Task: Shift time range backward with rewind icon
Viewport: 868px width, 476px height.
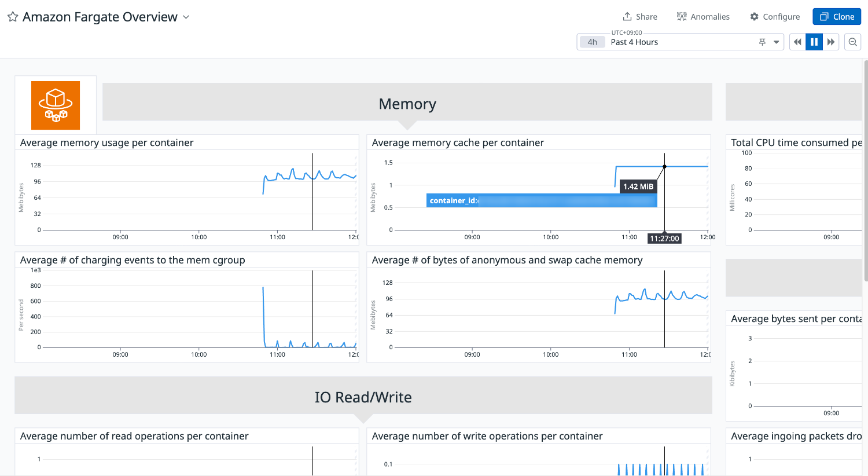Action: [797, 41]
